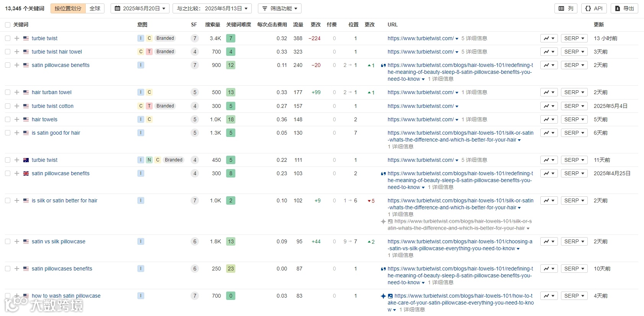This screenshot has height=316, width=644.
Task: Sort by the 关键词难度 column header
Action: (238, 24)
